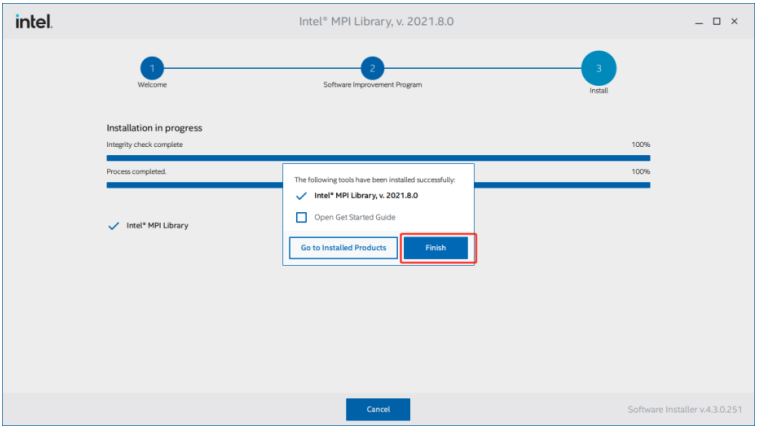Click the Finish button
This screenshot has height=431, width=760.
pyautogui.click(x=435, y=248)
